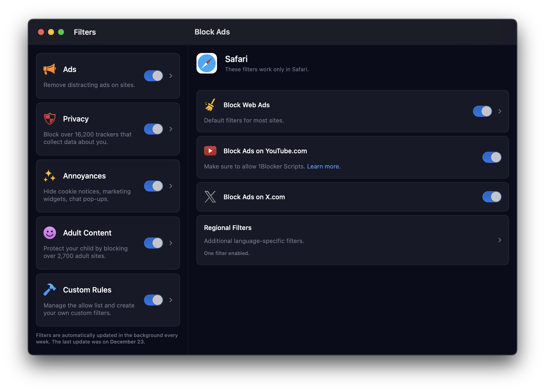Screen dimensions: 545x392
Task: Click the red shield Privacy icon
Action: coord(49,119)
